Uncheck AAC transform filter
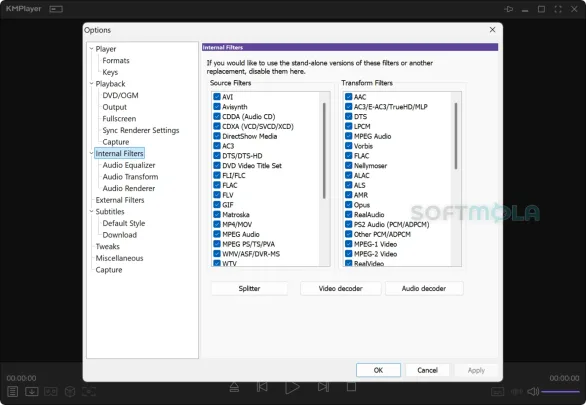The width and height of the screenshot is (586, 405). tap(348, 96)
